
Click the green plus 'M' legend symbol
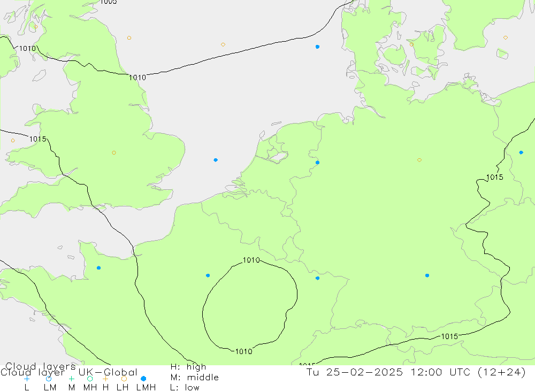point(71,379)
